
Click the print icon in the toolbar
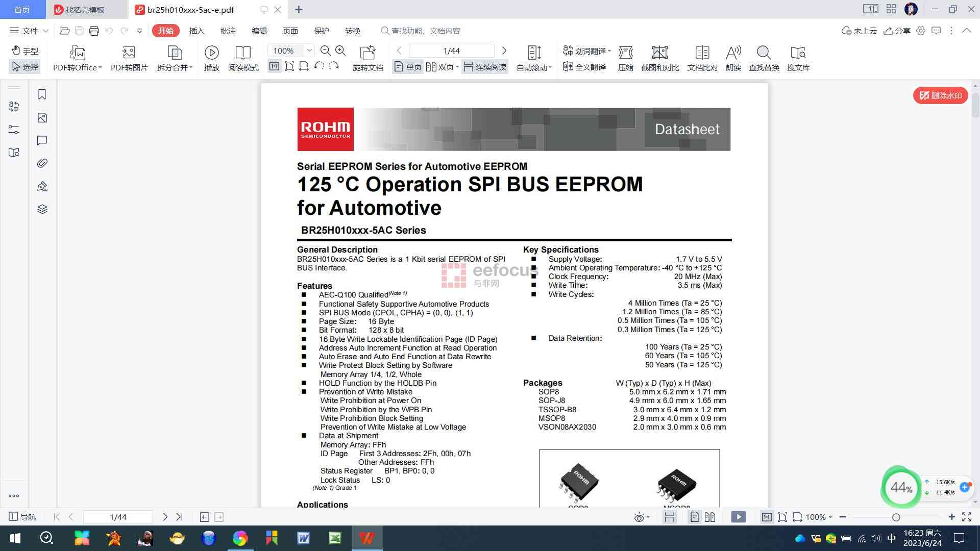click(94, 31)
